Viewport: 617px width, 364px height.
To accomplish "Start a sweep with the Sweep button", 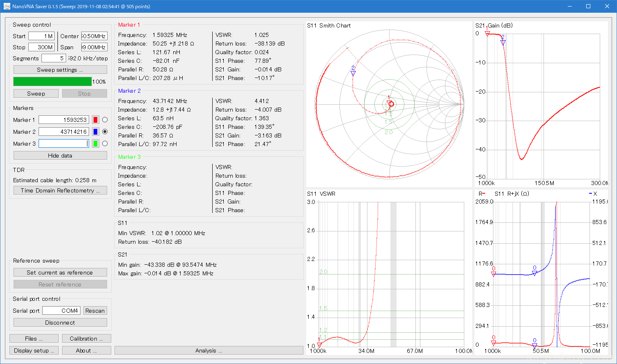I will 36,94.
